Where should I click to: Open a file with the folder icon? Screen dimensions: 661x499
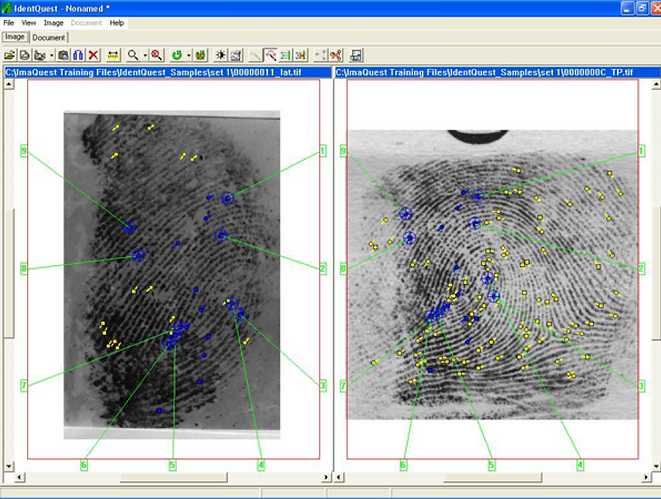(x=9, y=55)
